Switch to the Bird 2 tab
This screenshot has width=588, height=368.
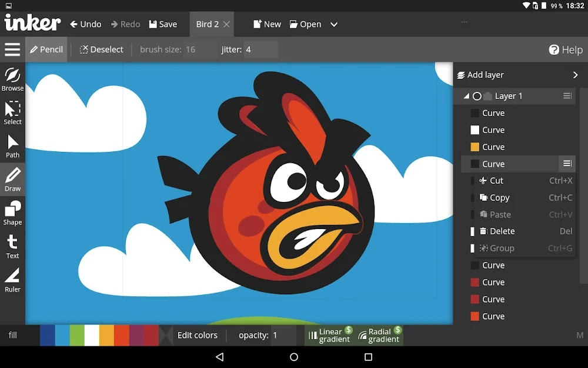207,24
